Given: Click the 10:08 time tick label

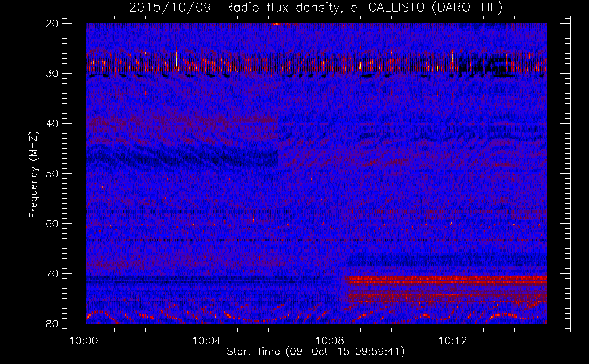Looking at the screenshot, I should click(330, 341).
